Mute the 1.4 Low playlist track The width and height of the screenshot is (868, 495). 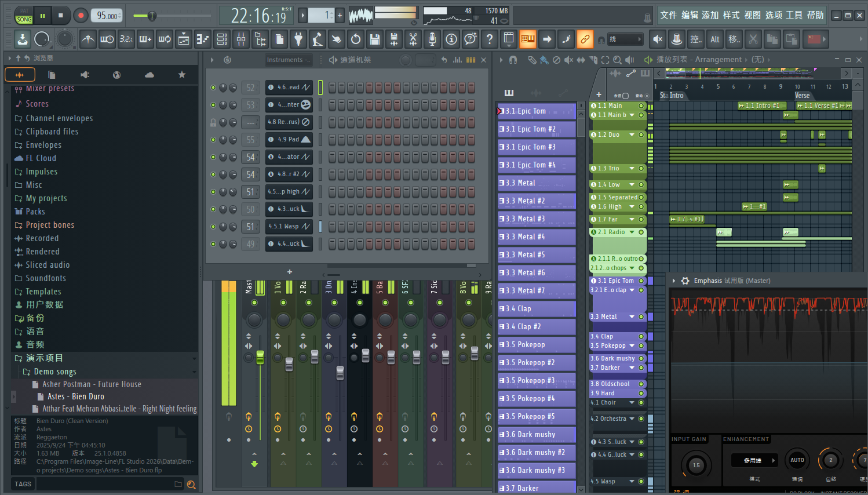pyautogui.click(x=641, y=185)
